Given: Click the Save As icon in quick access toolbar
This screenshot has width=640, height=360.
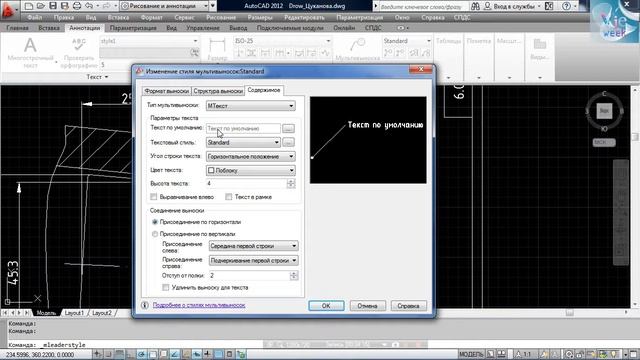Looking at the screenshot, I should coord(64,6).
